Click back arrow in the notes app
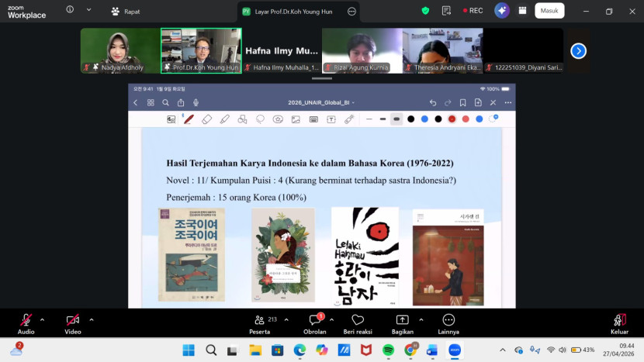 pos(136,102)
